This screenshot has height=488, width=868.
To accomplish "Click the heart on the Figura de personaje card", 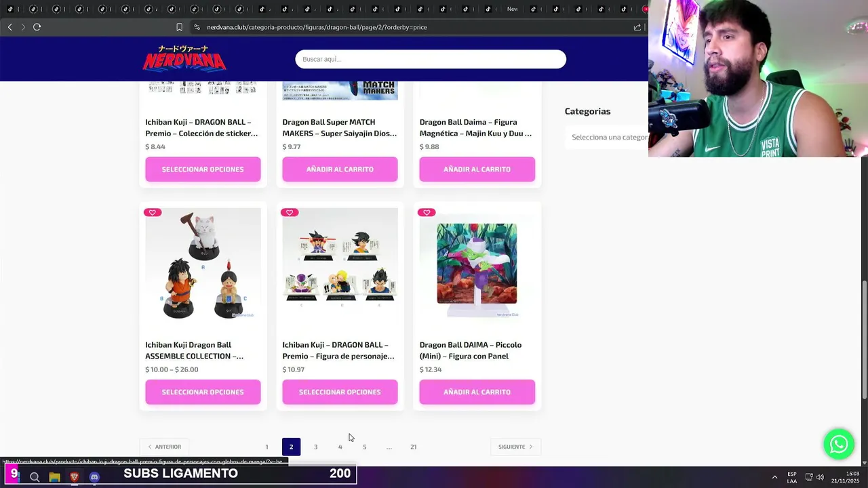I will click(290, 212).
